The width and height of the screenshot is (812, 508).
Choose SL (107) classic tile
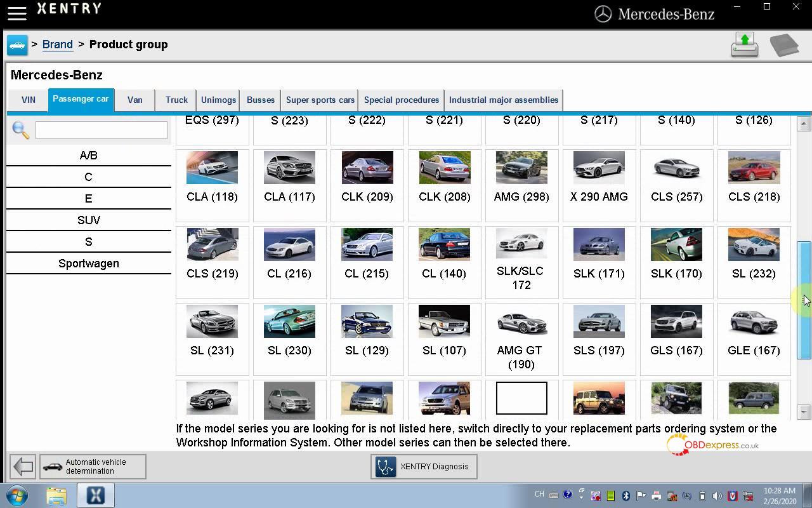click(x=444, y=339)
